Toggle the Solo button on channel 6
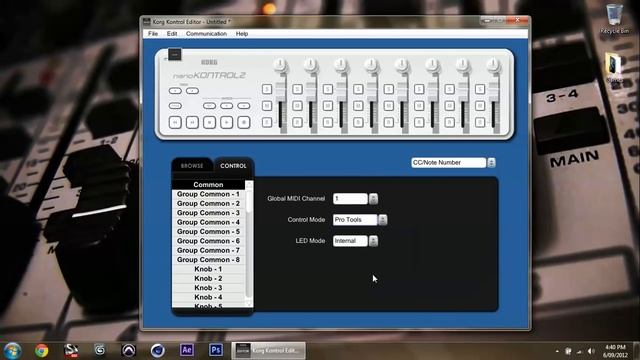Screen dimensions: 640x360 click(419, 89)
